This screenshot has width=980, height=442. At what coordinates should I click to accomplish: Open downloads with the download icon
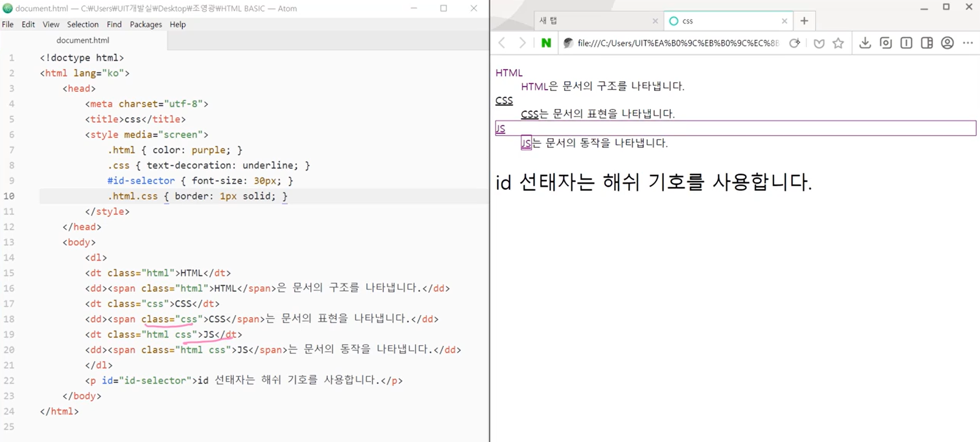click(x=865, y=43)
